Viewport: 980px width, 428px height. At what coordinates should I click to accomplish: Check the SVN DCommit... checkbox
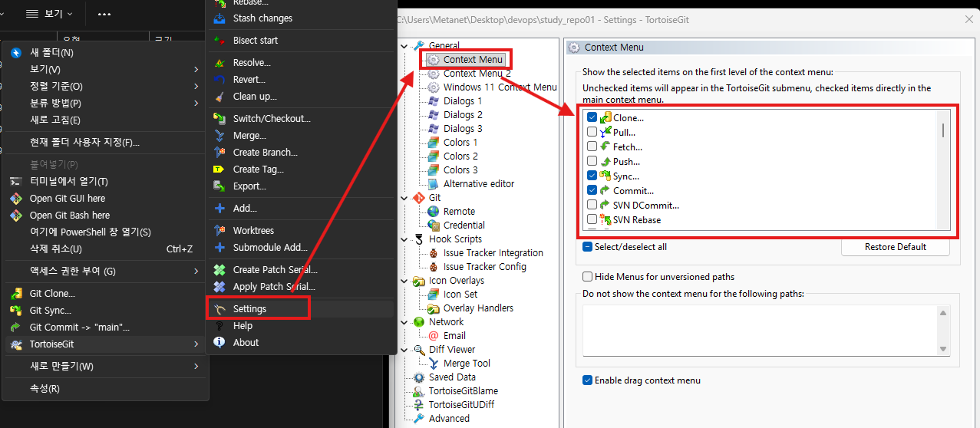[592, 205]
